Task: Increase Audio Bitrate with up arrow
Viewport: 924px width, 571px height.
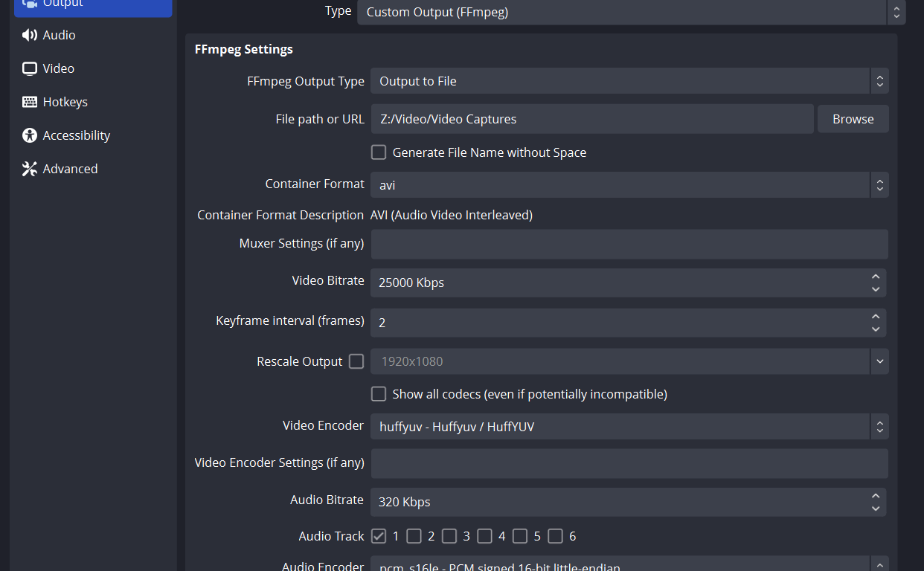Action: coord(876,496)
